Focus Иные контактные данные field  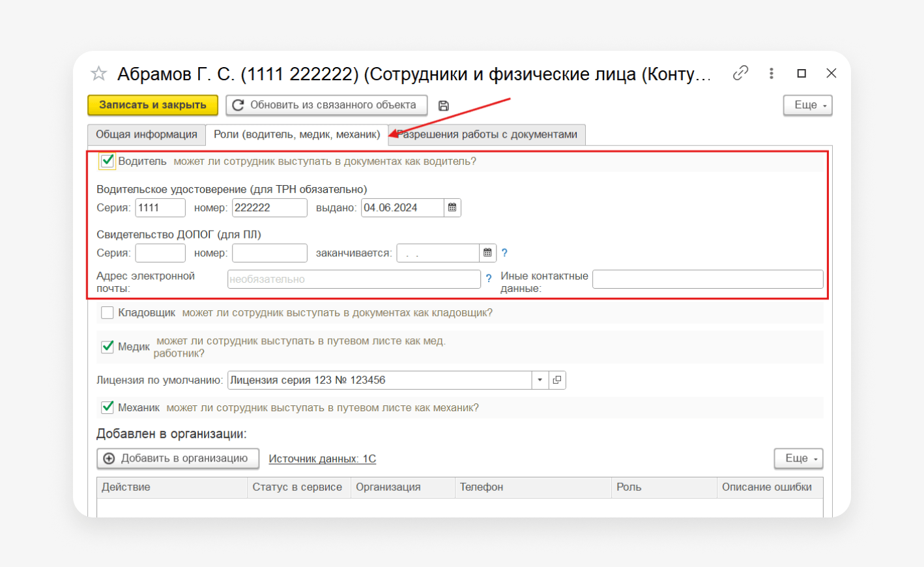tap(708, 279)
